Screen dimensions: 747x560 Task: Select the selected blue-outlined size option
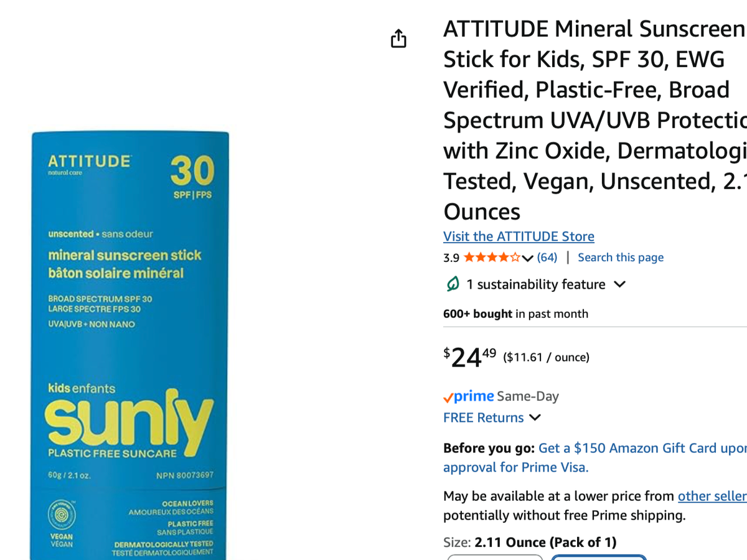pyautogui.click(x=598, y=557)
